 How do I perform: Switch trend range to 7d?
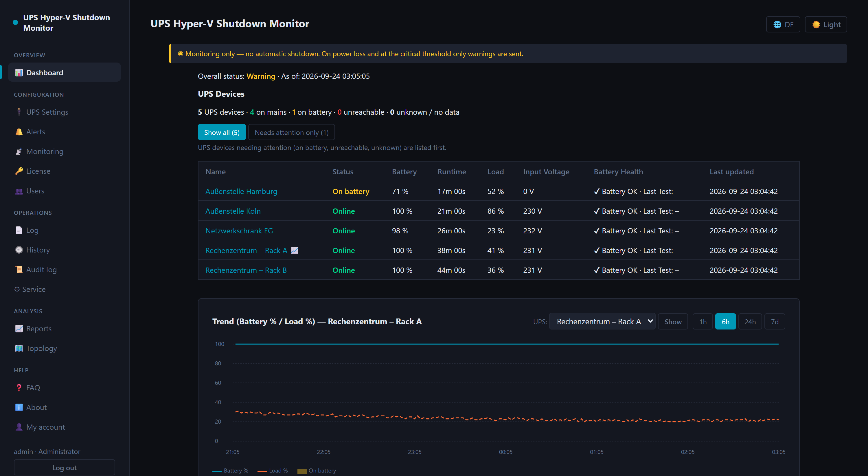click(775, 322)
